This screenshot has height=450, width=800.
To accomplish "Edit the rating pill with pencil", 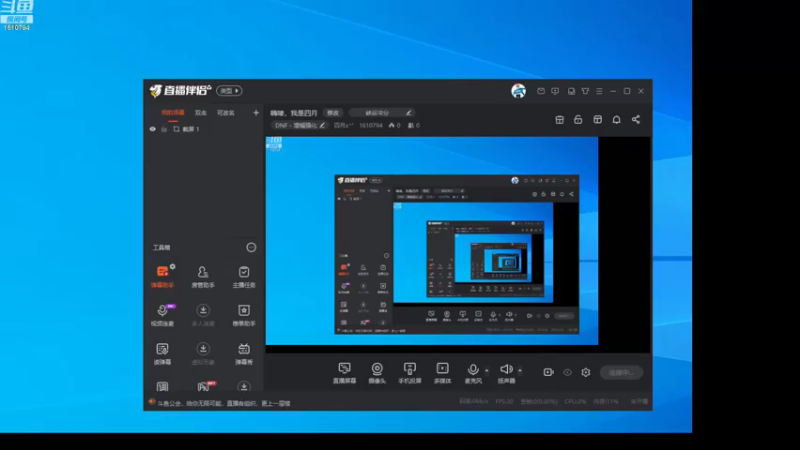I will [x=382, y=113].
